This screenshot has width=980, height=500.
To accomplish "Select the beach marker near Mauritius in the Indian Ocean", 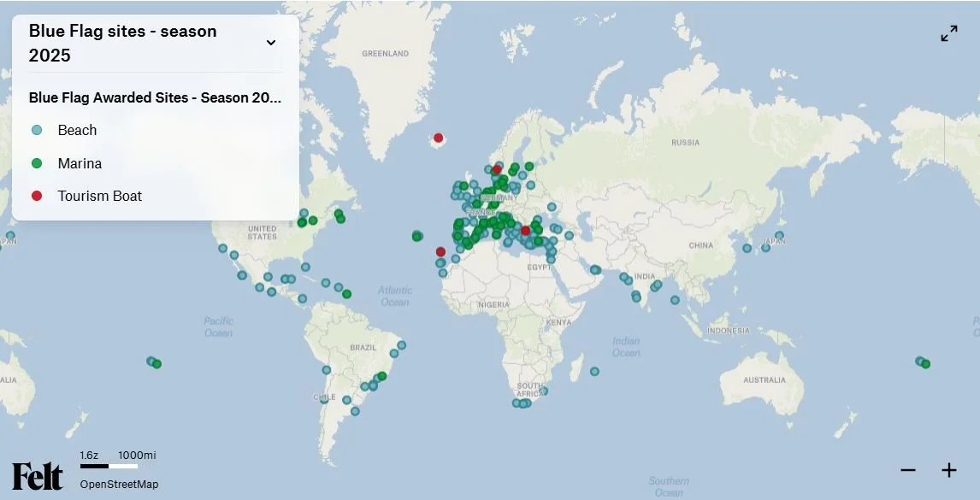I will pyautogui.click(x=594, y=371).
